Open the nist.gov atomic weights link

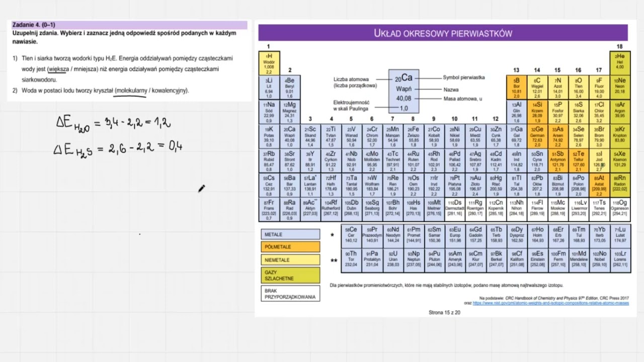tap(550, 303)
